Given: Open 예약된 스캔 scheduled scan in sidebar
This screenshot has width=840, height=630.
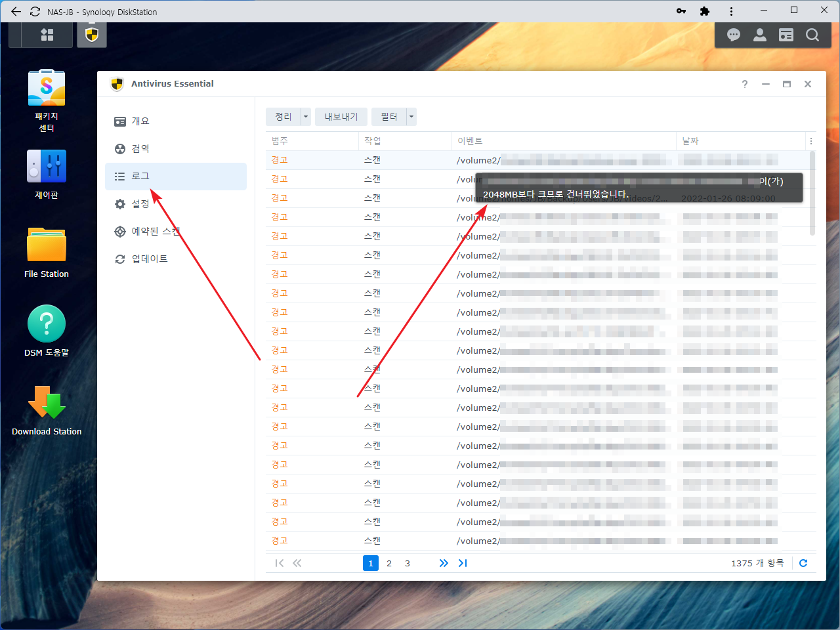Looking at the screenshot, I should tap(176, 232).
